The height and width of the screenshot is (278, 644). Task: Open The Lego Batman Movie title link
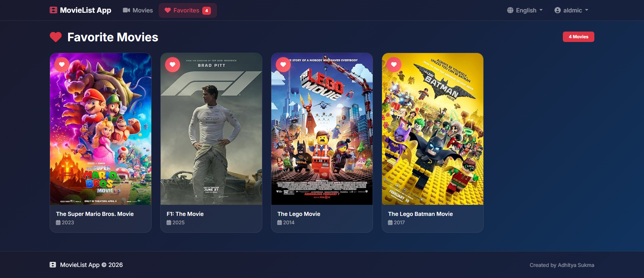click(420, 214)
